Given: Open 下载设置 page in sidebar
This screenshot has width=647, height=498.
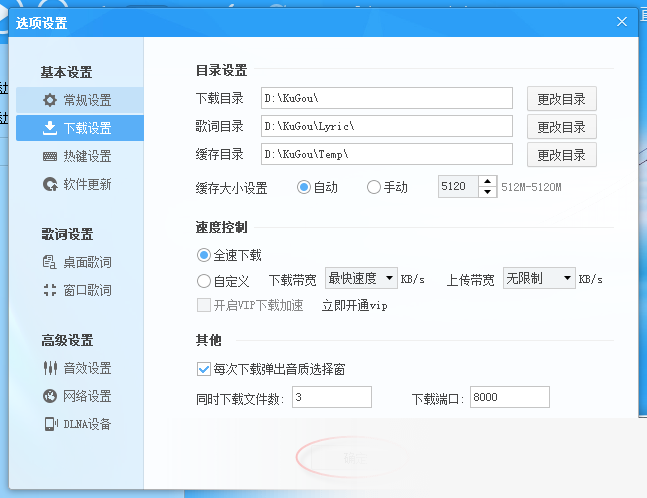Looking at the screenshot, I should 80,128.
